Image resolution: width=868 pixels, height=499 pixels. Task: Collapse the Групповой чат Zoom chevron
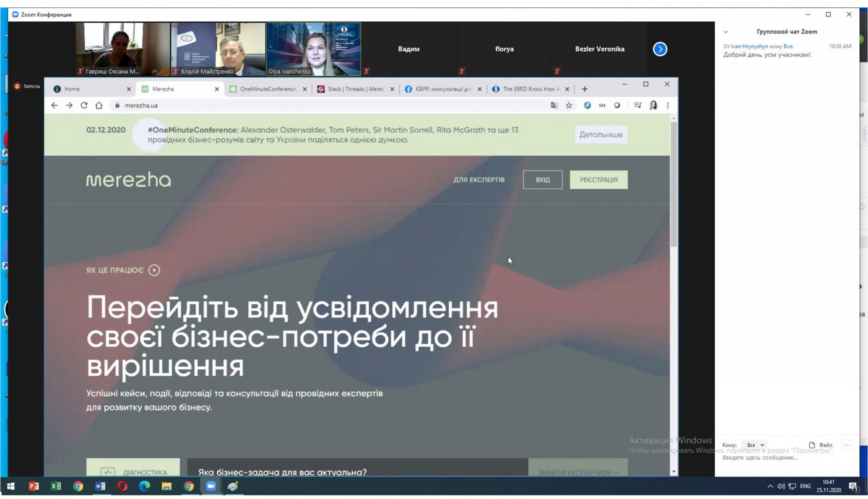click(x=726, y=32)
